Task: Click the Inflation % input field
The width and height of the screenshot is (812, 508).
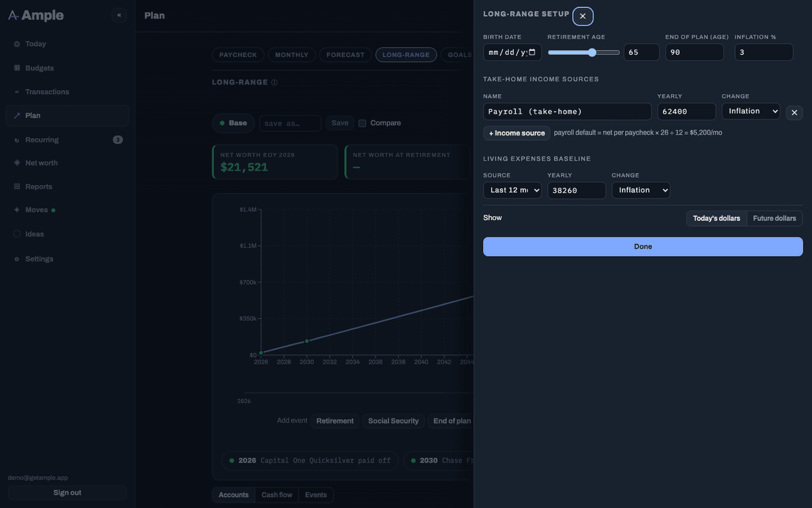Action: coord(764,52)
